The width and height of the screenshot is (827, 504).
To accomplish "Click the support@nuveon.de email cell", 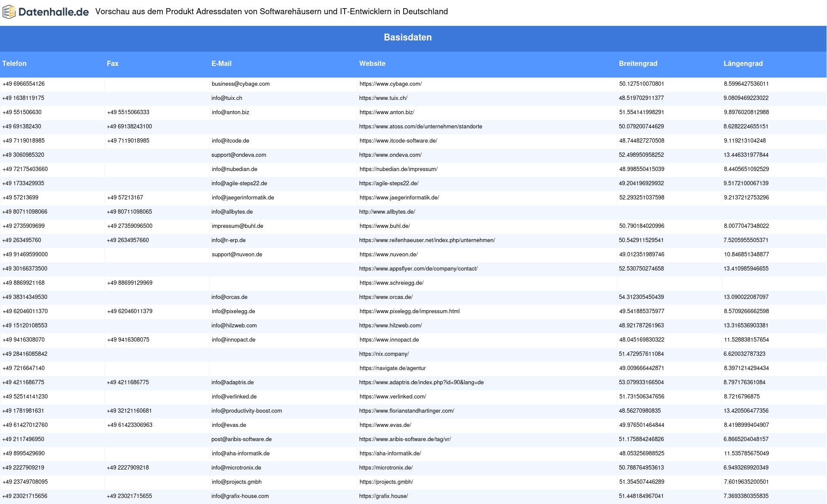I will (x=237, y=255).
